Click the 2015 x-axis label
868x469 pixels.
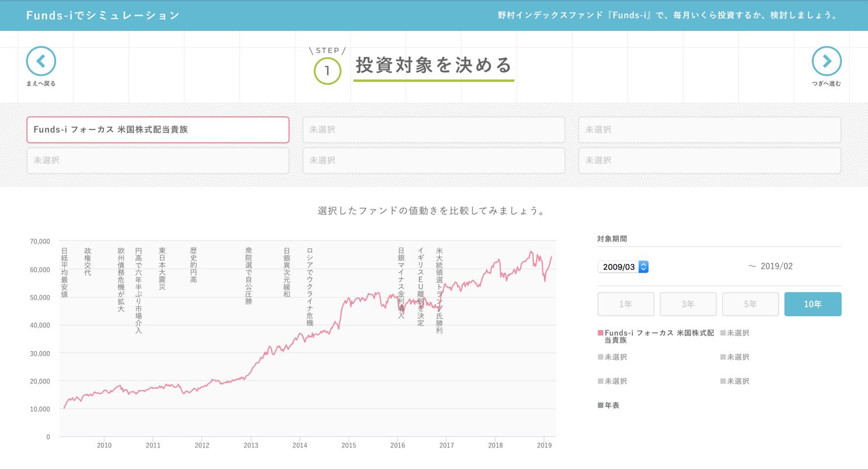click(x=348, y=446)
